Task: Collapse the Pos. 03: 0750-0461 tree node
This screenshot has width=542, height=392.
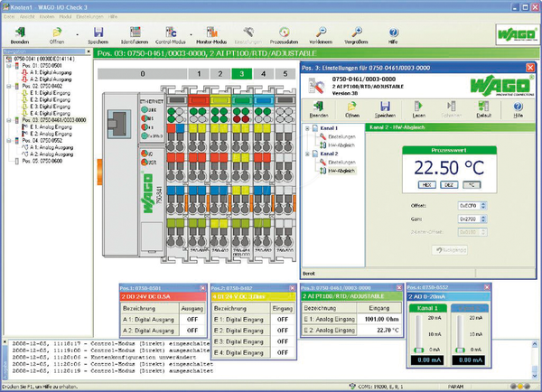Action: (9, 120)
